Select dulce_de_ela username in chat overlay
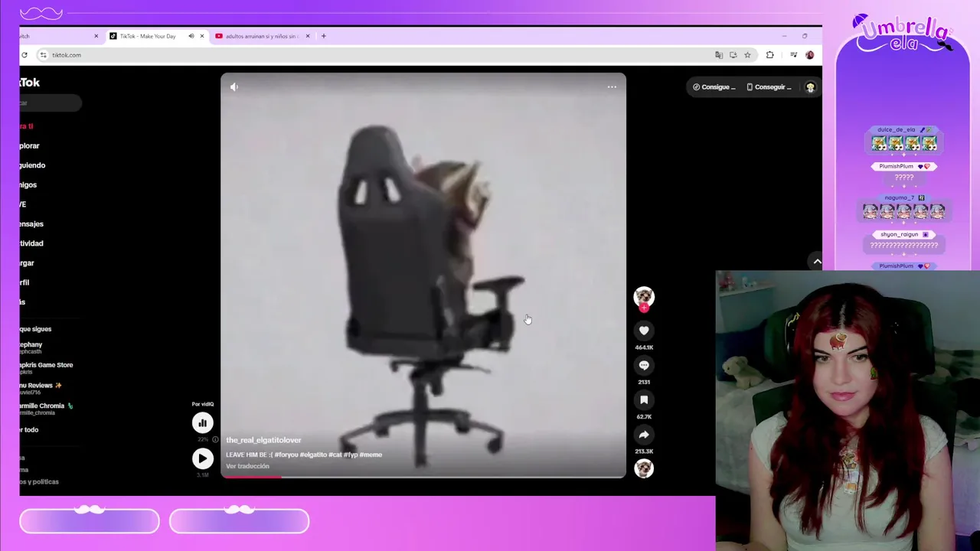 (897, 130)
